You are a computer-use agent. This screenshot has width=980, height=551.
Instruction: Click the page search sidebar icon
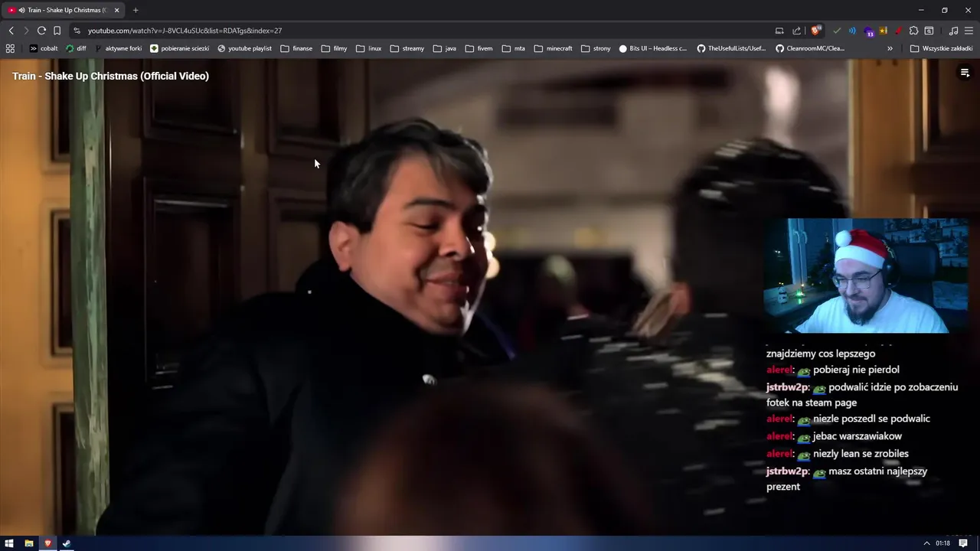(929, 31)
